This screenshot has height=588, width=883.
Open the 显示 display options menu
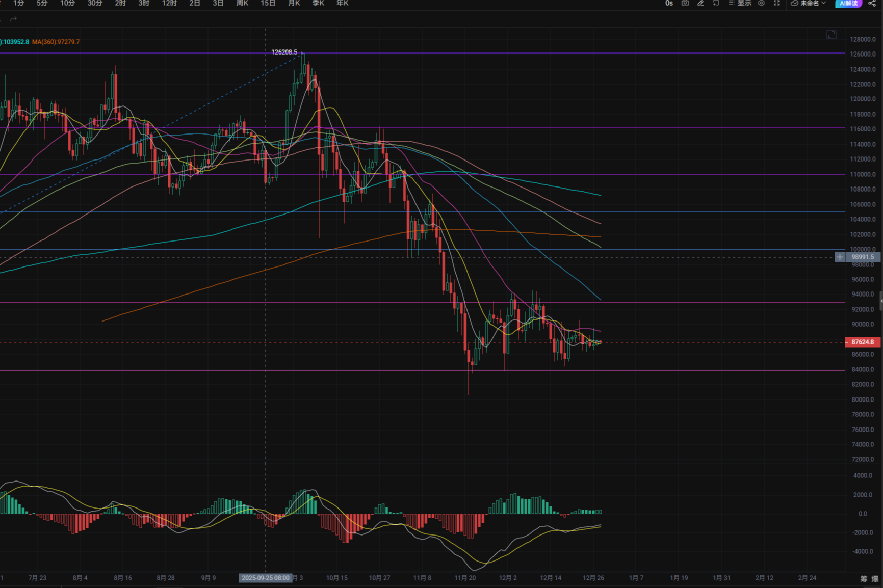pyautogui.click(x=742, y=4)
